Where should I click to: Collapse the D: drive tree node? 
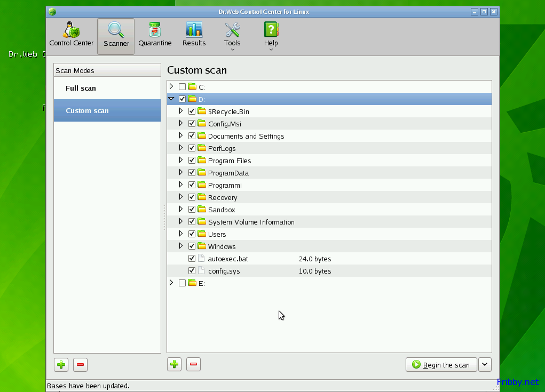[x=171, y=99]
